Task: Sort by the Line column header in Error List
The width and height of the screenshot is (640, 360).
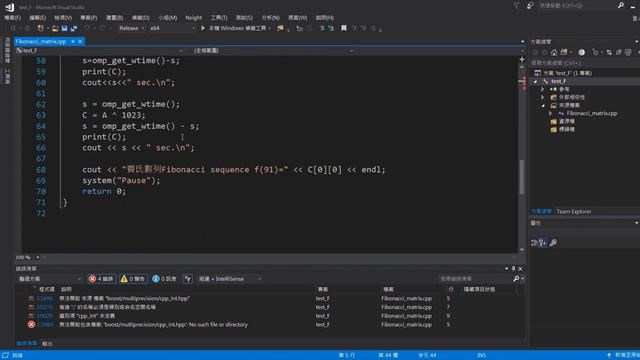Action: coord(451,289)
